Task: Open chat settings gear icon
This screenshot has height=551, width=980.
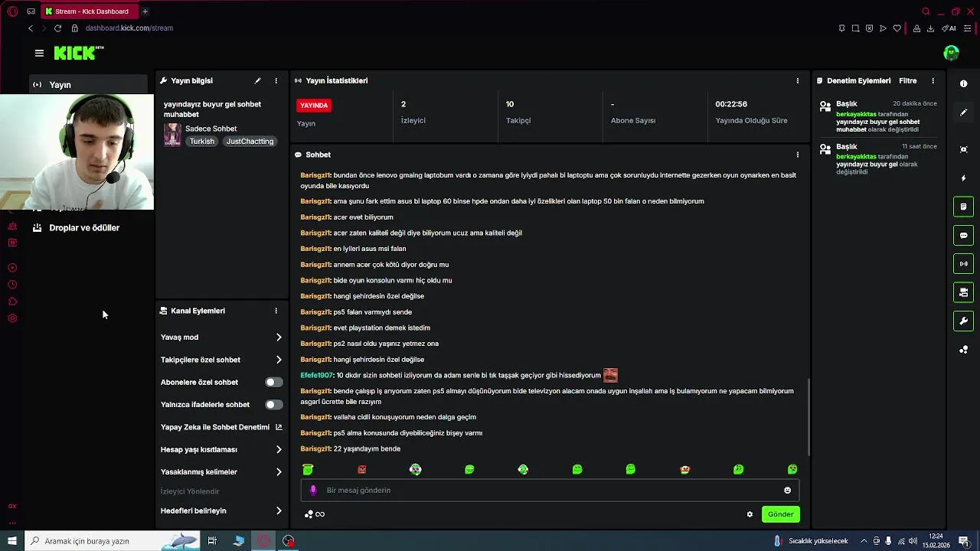Action: coord(750,514)
